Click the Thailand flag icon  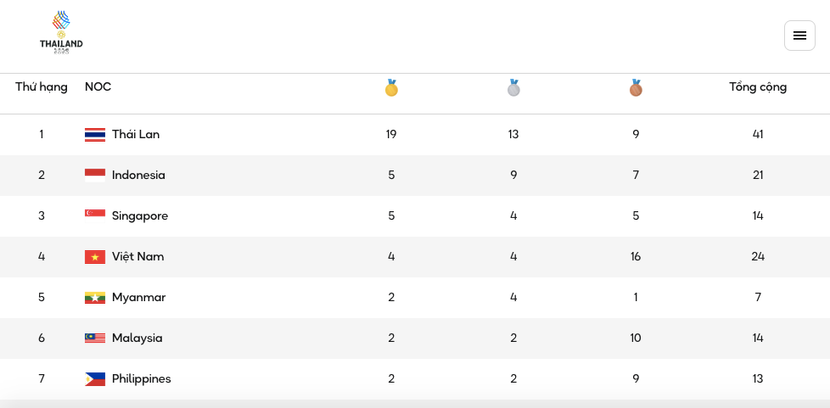click(x=95, y=135)
